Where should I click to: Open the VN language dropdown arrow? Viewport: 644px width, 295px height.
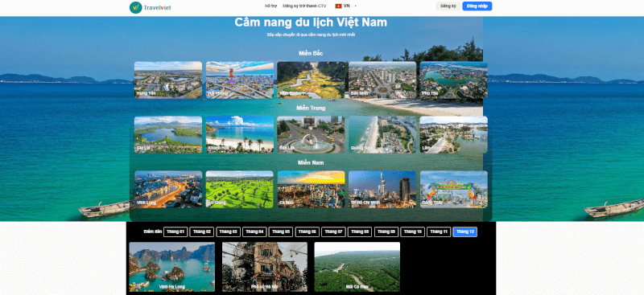click(x=355, y=6)
